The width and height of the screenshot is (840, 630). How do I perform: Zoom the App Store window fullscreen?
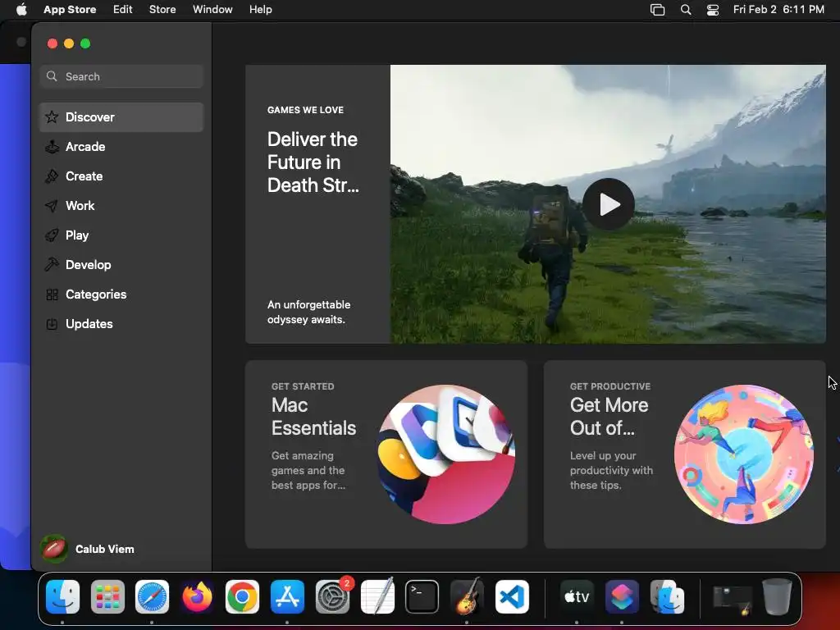coord(85,43)
